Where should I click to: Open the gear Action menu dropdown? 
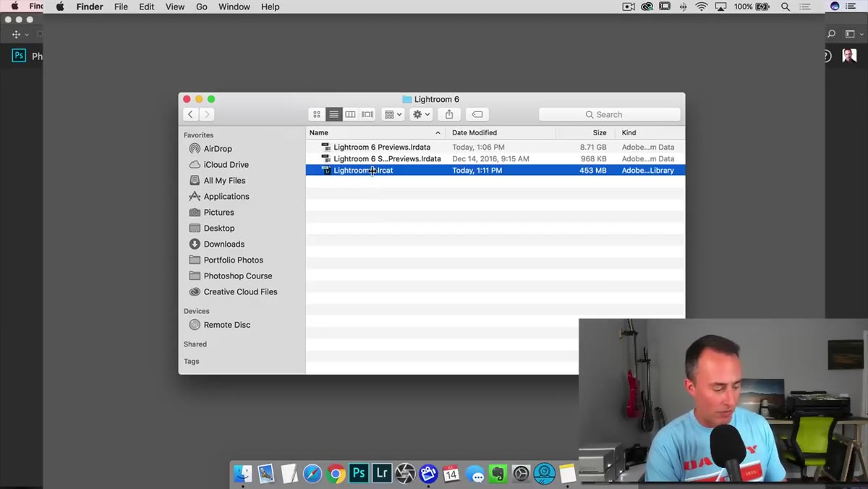click(x=421, y=114)
